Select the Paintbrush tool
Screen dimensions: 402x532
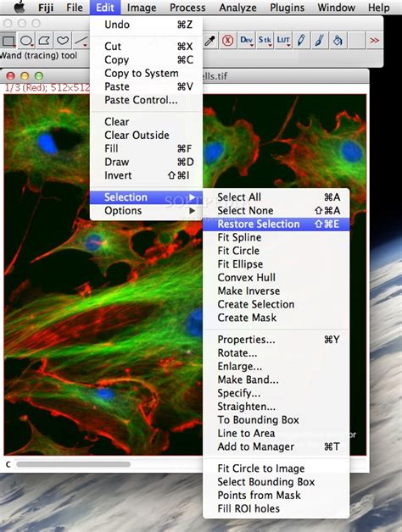(x=320, y=41)
